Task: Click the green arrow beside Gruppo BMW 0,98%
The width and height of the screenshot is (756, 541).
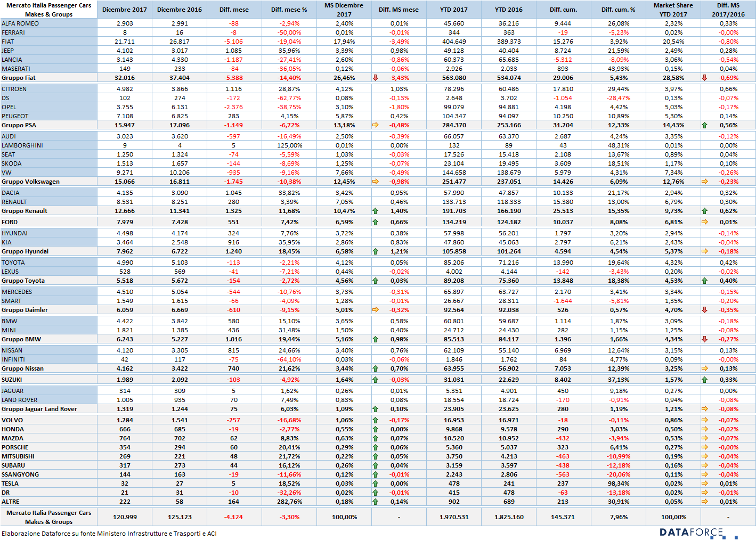Action: 375,339
